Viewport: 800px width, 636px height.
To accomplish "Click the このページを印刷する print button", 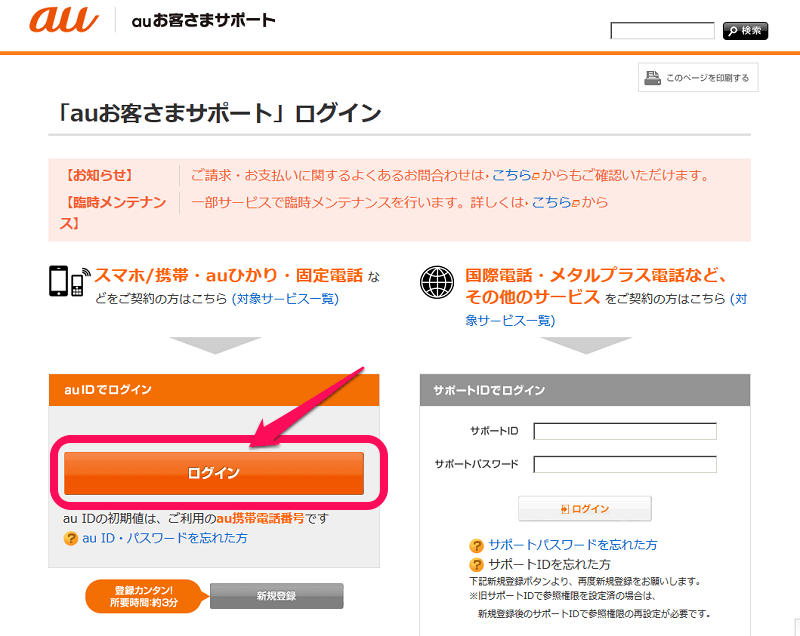I will 698,78.
